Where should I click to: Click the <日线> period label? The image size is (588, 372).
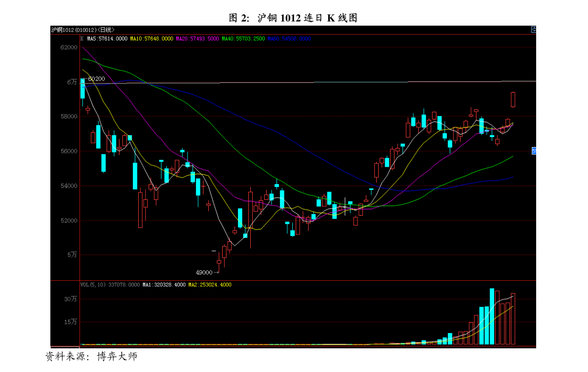pyautogui.click(x=106, y=30)
